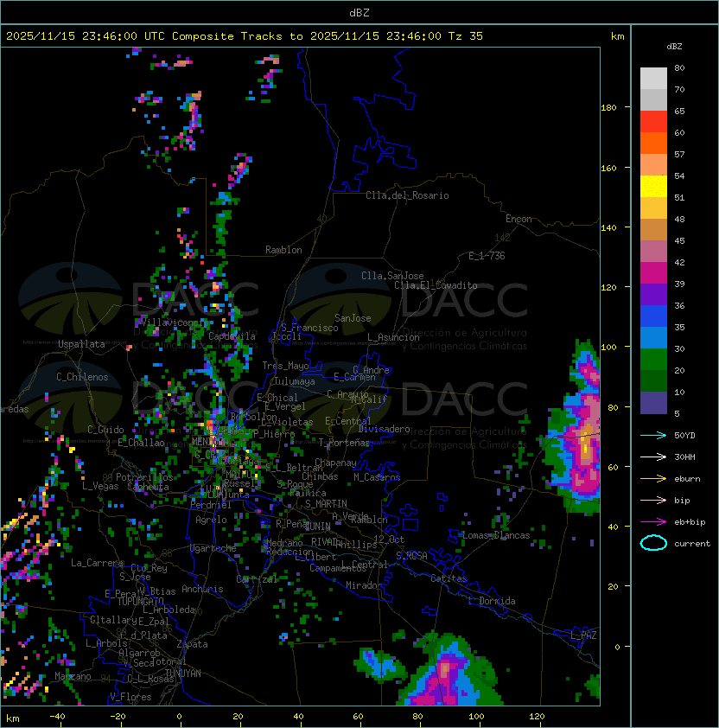Click the cyan 'current' ellipse legend icon

(x=653, y=543)
